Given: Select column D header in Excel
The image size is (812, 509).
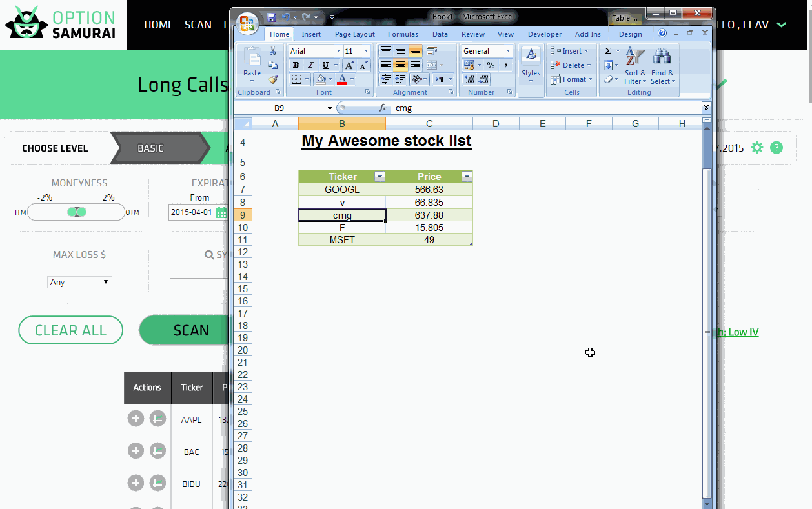Looking at the screenshot, I should coord(496,124).
